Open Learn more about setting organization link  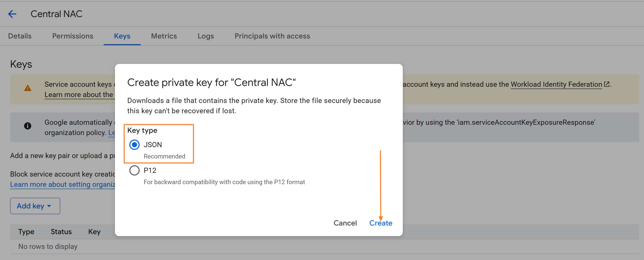tap(63, 185)
